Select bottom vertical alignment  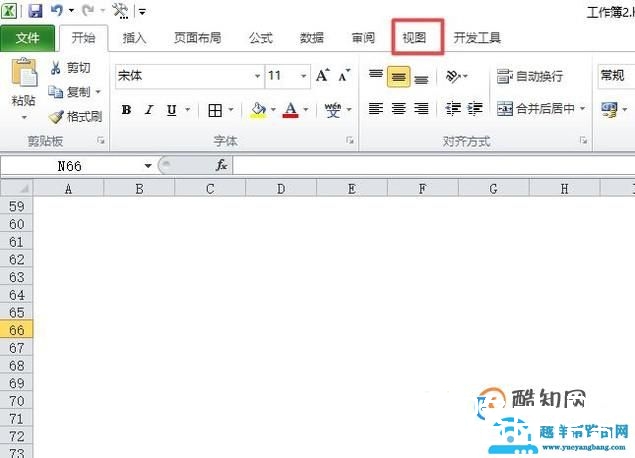421,78
